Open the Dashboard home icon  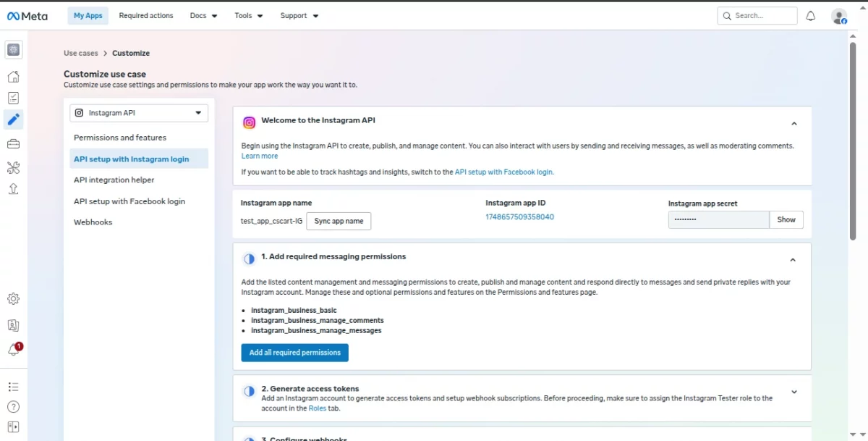pos(14,77)
